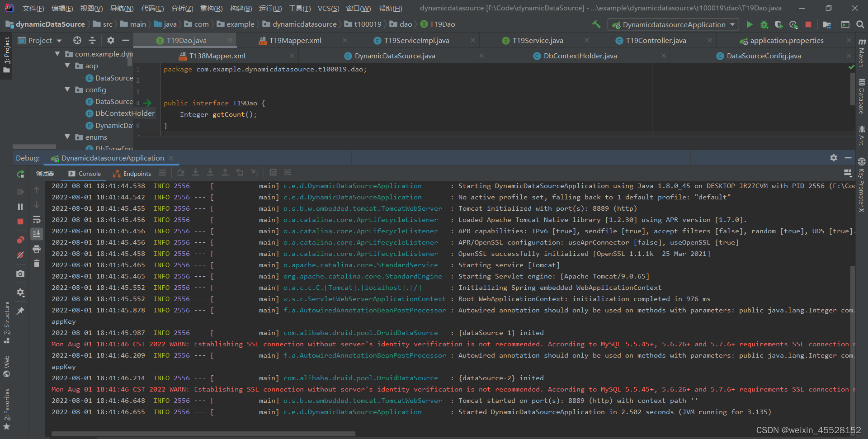Open VCS(S) menu
This screenshot has height=439, width=868.
pyautogui.click(x=328, y=8)
